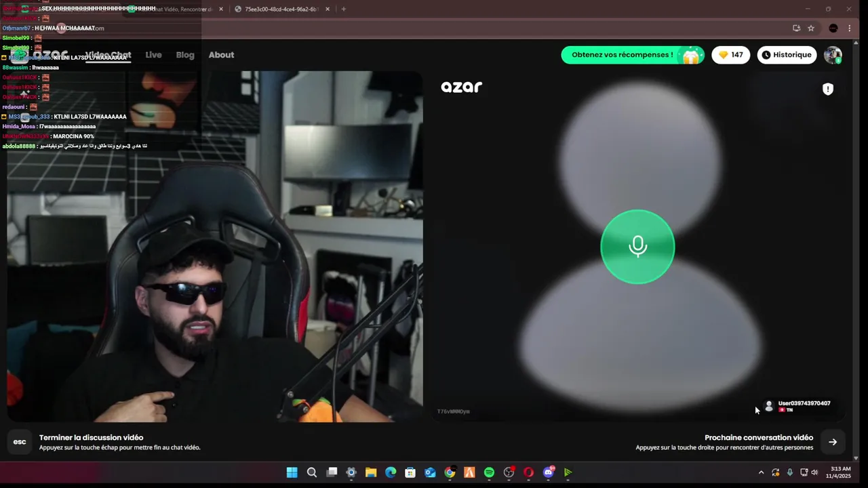The height and width of the screenshot is (488, 868).
Task: Click Obtenez vos récompenses button
Action: coord(633,55)
